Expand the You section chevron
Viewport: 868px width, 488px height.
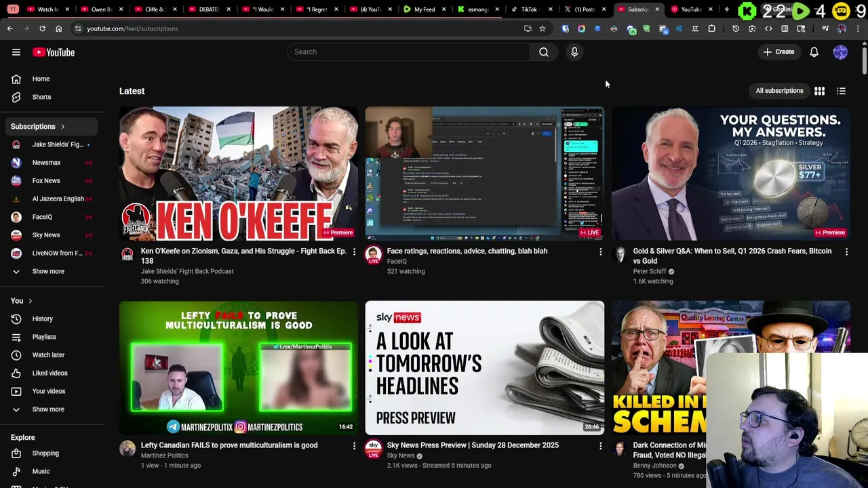pos(30,301)
